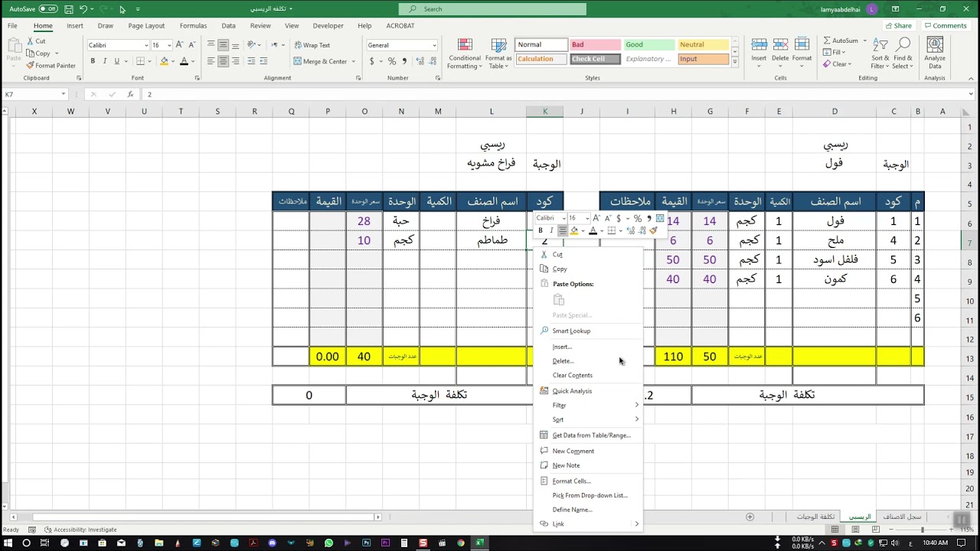Toggle Bold in the ribbon Font group
This screenshot has width=980, height=551.
pos(93,61)
